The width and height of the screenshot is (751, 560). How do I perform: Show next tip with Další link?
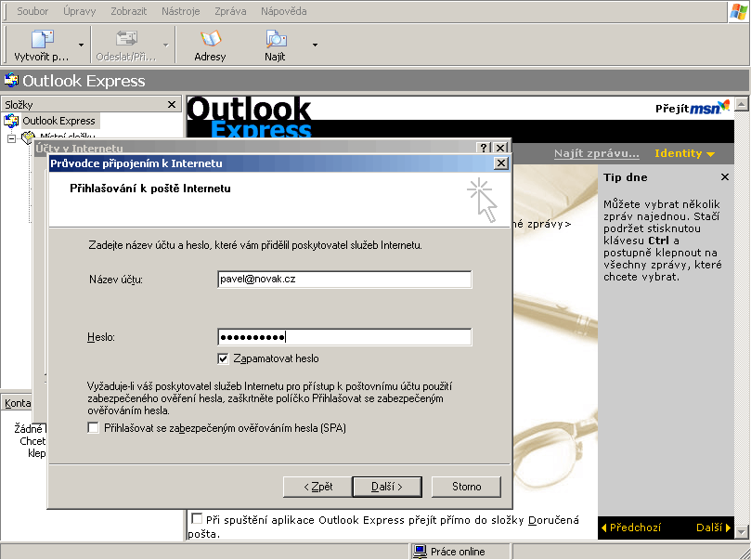tap(713, 527)
